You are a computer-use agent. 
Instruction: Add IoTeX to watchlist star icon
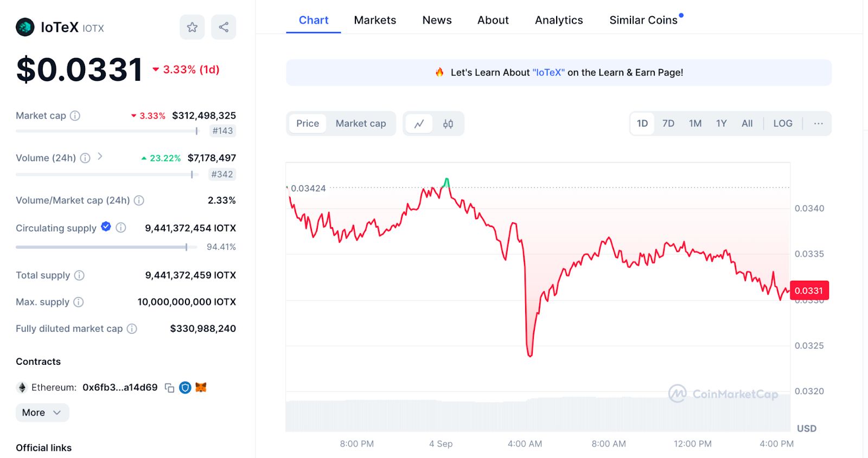click(192, 27)
